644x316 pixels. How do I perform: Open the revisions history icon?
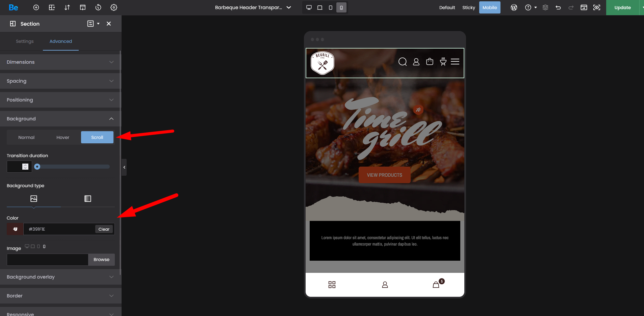(98, 7)
